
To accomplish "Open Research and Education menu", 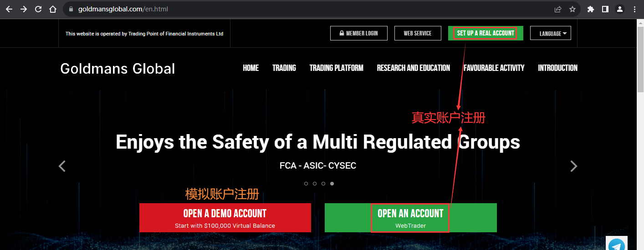I will 414,68.
